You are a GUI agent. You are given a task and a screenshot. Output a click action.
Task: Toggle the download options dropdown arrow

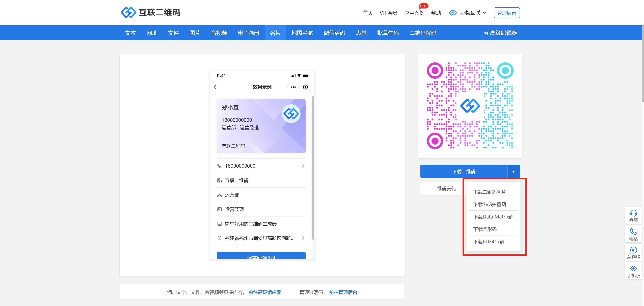tap(514, 171)
